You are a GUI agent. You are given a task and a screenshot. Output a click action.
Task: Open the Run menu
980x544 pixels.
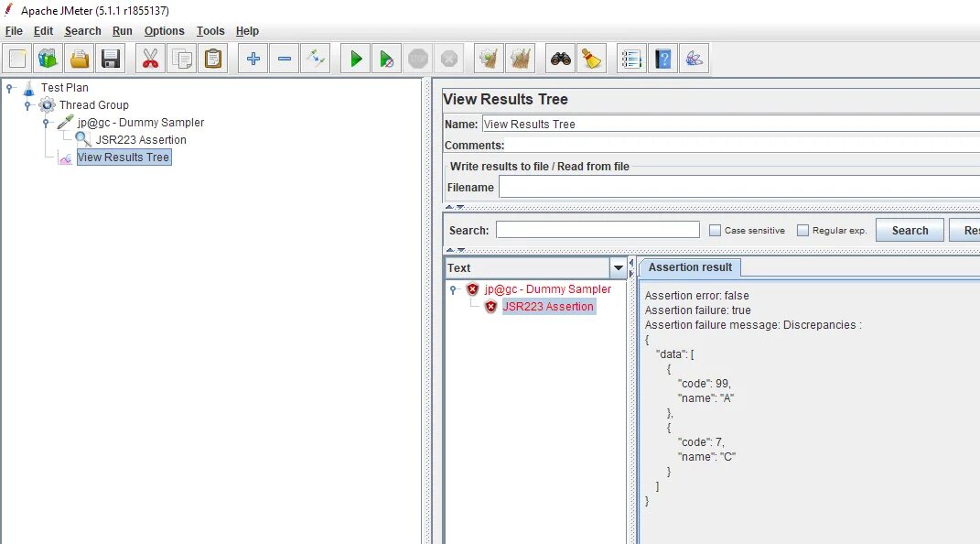click(x=122, y=30)
